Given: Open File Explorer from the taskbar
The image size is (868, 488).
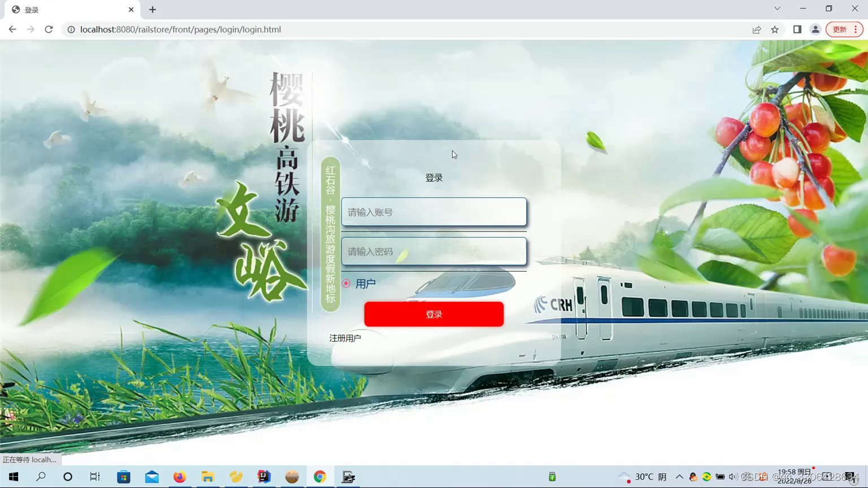Looking at the screenshot, I should tap(207, 477).
